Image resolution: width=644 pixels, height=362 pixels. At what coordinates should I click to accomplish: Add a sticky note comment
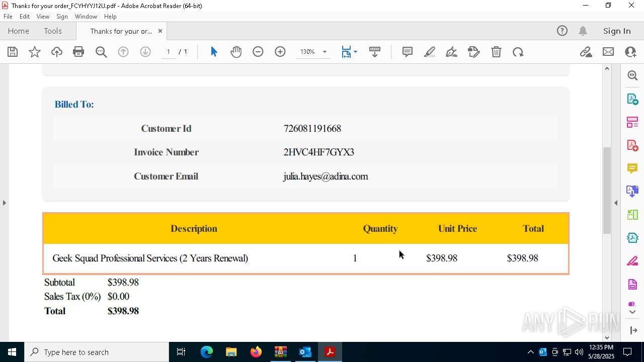tap(408, 52)
